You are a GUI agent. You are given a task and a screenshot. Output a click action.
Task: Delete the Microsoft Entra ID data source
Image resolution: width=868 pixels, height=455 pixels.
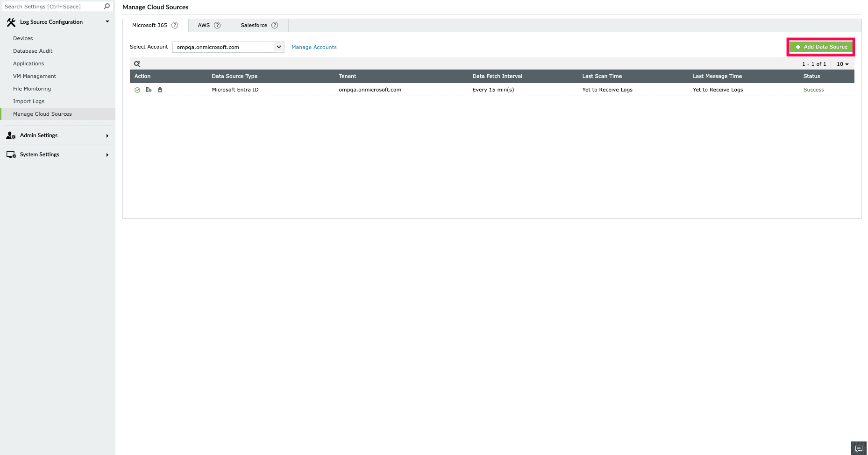[160, 90]
